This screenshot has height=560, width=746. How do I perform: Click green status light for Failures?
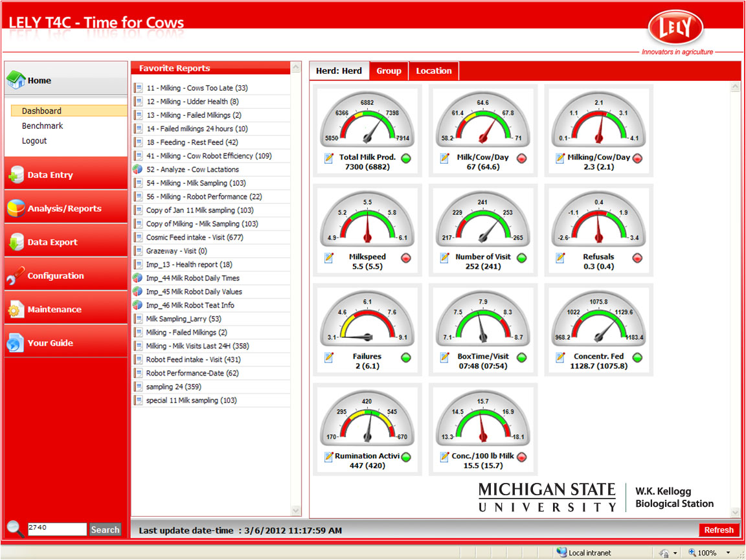[406, 357]
